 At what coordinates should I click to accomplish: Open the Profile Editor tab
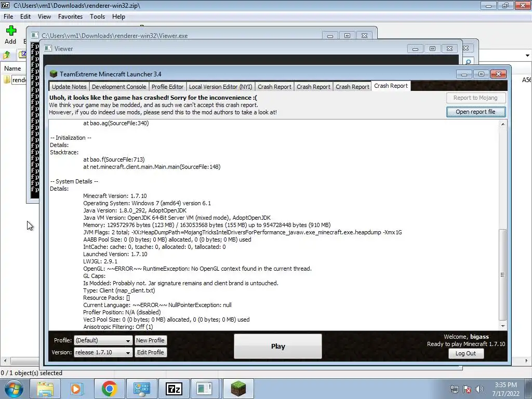(x=168, y=87)
